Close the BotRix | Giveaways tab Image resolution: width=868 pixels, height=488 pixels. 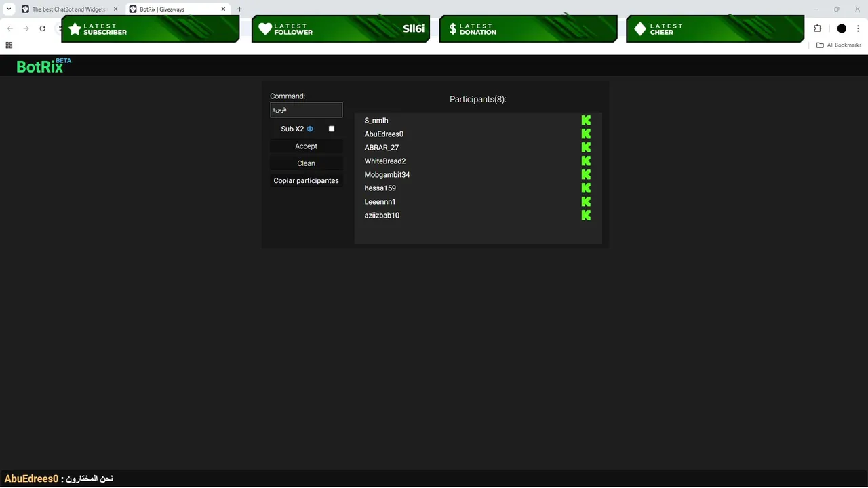coord(223,9)
